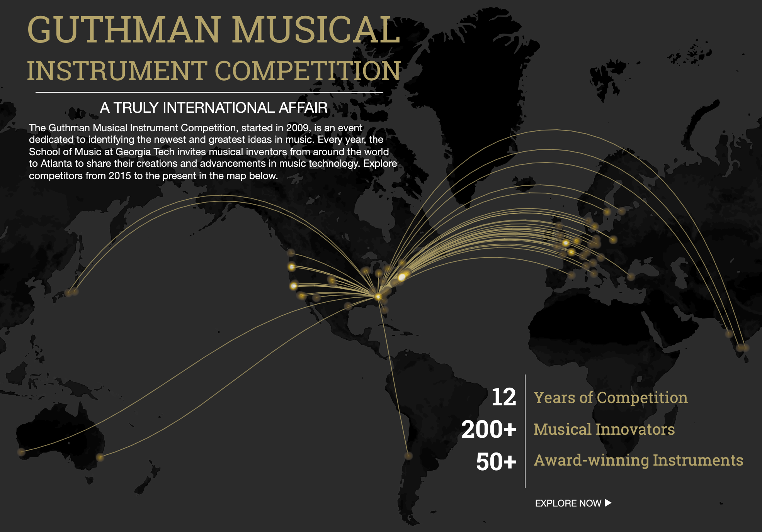The width and height of the screenshot is (762, 532).
Task: Click the play arrow beside EXPLORE NOW
Action: pos(608,503)
